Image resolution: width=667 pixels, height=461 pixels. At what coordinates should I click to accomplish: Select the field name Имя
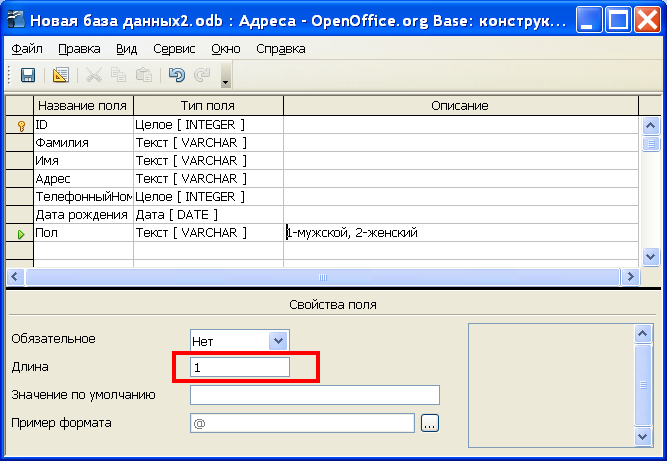point(83,161)
